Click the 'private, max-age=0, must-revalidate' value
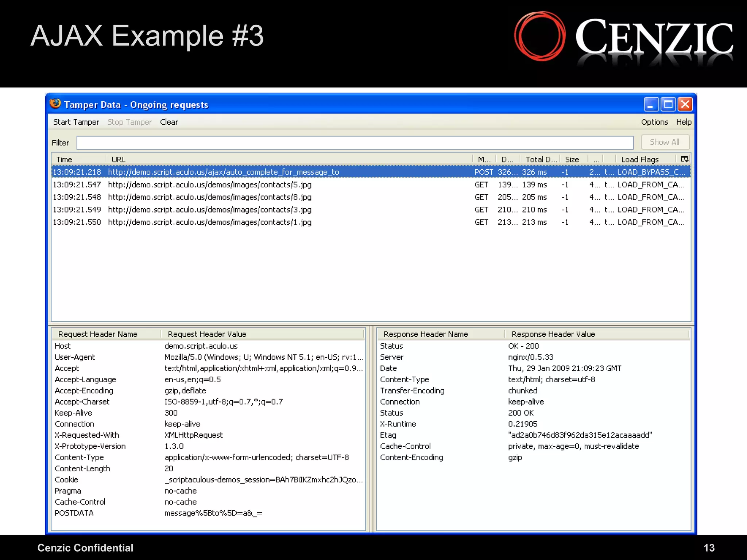Viewport: 747px width, 560px height. point(573,446)
